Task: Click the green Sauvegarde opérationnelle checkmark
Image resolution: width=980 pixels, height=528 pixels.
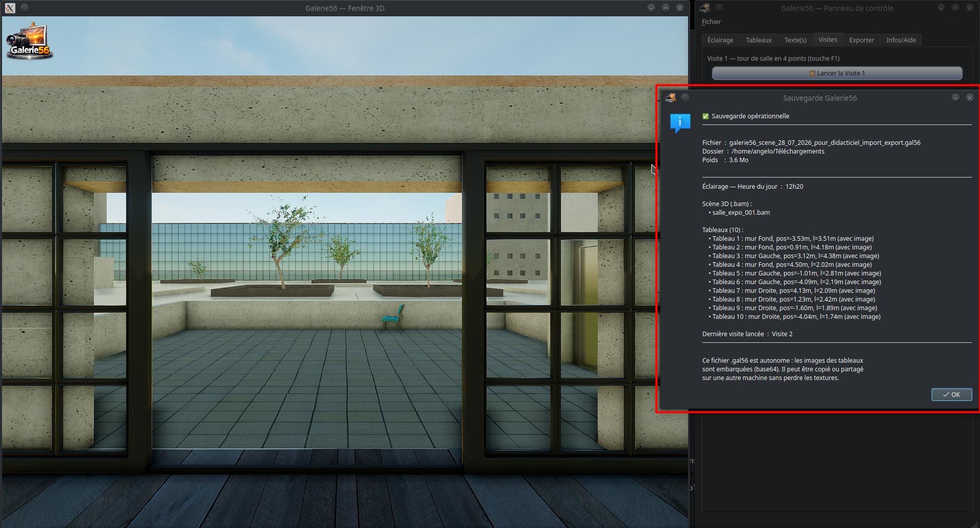Action: click(705, 116)
